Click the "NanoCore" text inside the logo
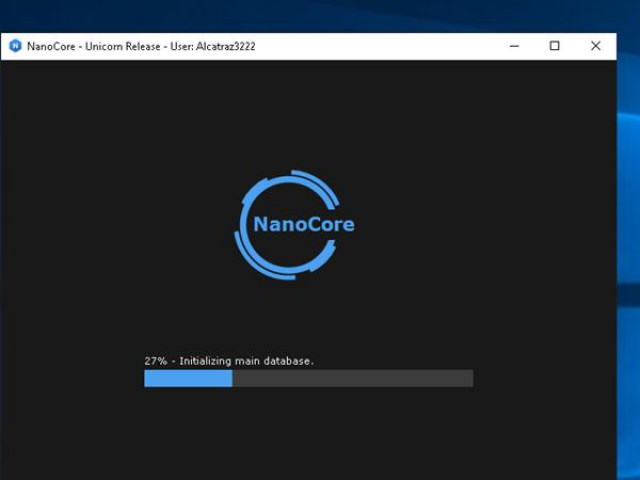This screenshot has width=640, height=480. click(x=303, y=224)
